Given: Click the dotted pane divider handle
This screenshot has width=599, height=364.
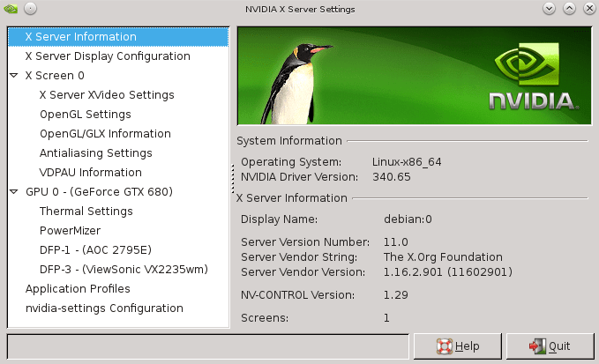Looking at the screenshot, I should [233, 178].
